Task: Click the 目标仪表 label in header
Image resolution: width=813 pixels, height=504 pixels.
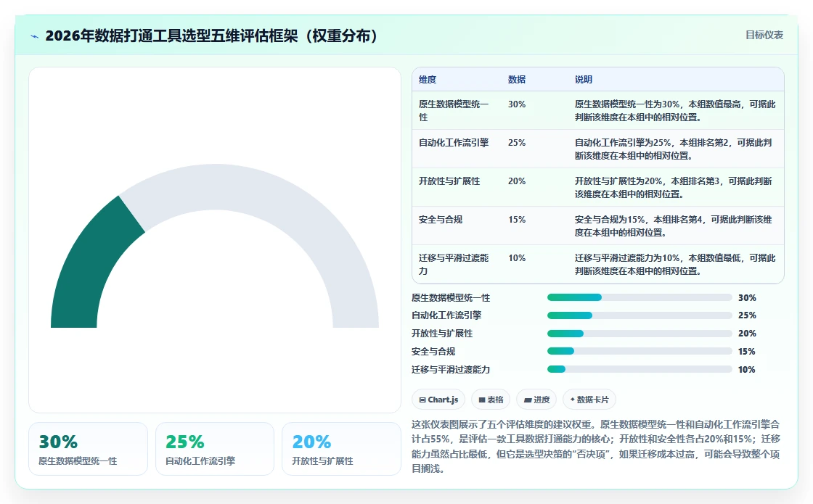Action: click(764, 36)
